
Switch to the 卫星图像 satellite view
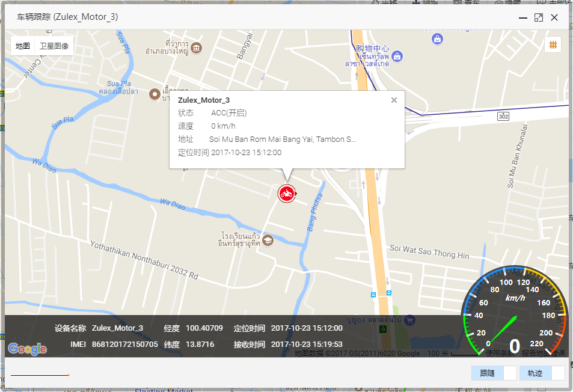click(54, 46)
